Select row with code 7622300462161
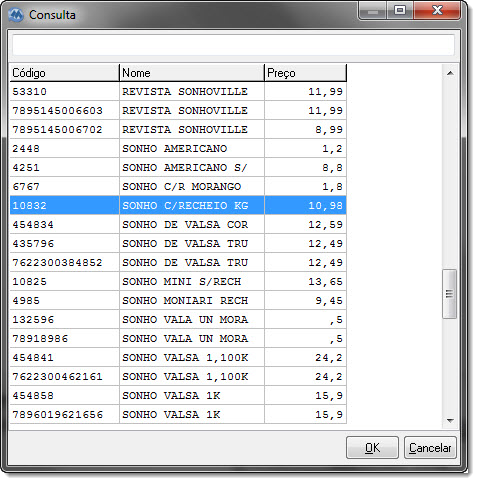Viewport: 478px width, 483px height. click(x=178, y=376)
